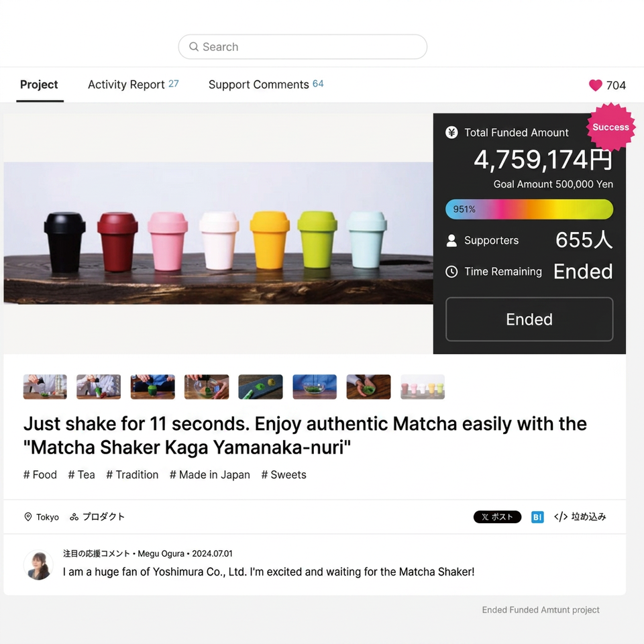Click the Supporters person icon
The width and height of the screenshot is (644, 644).
pyautogui.click(x=451, y=241)
